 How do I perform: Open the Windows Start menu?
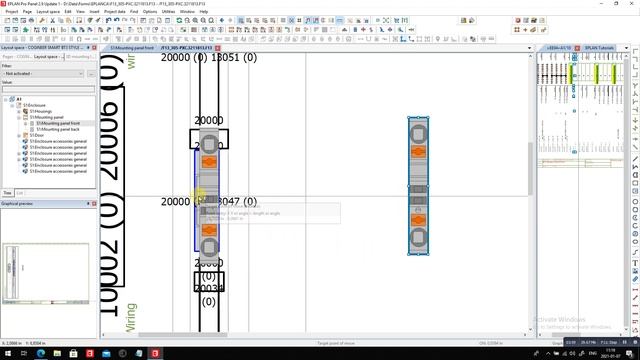[8, 353]
